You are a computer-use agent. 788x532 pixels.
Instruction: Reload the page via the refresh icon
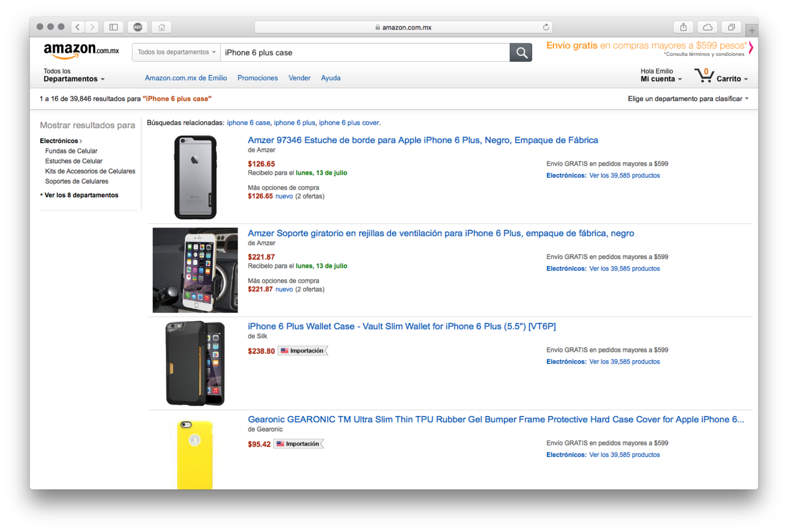[545, 27]
